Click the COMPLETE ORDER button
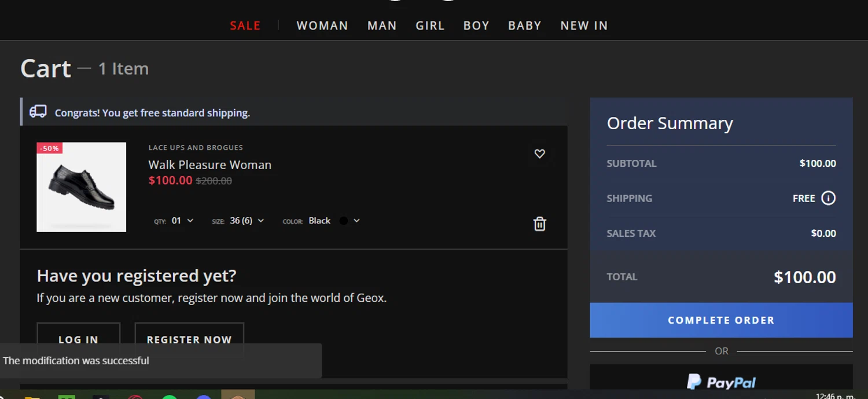The height and width of the screenshot is (399, 868). 721,320
